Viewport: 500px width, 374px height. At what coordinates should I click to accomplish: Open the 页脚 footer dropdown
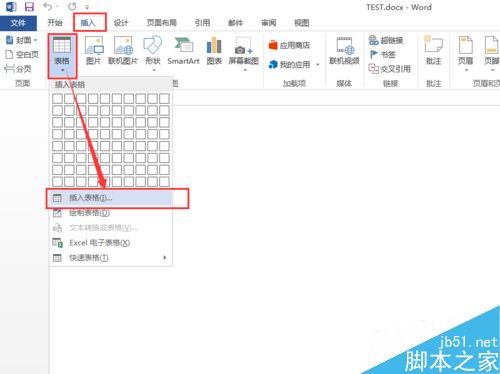491,53
